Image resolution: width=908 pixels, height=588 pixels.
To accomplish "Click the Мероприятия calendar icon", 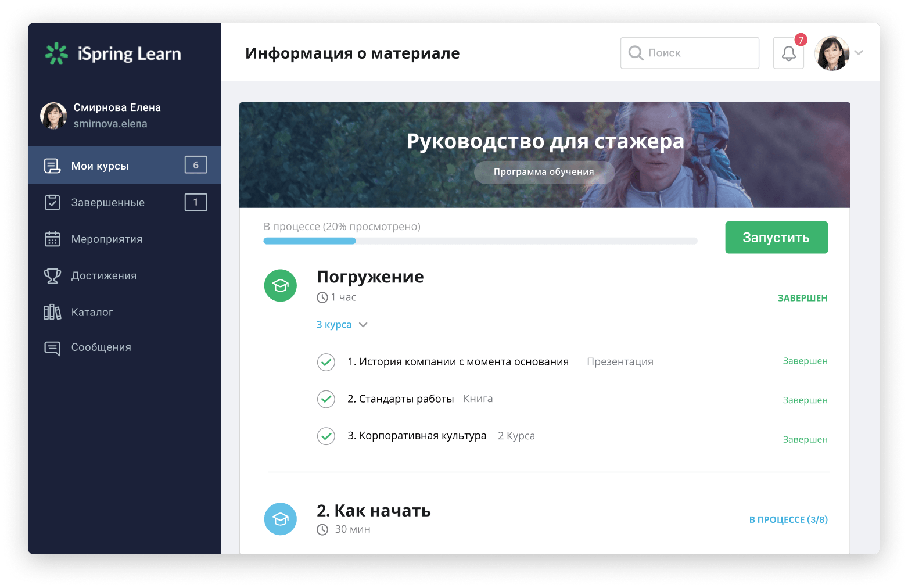I will coord(52,239).
